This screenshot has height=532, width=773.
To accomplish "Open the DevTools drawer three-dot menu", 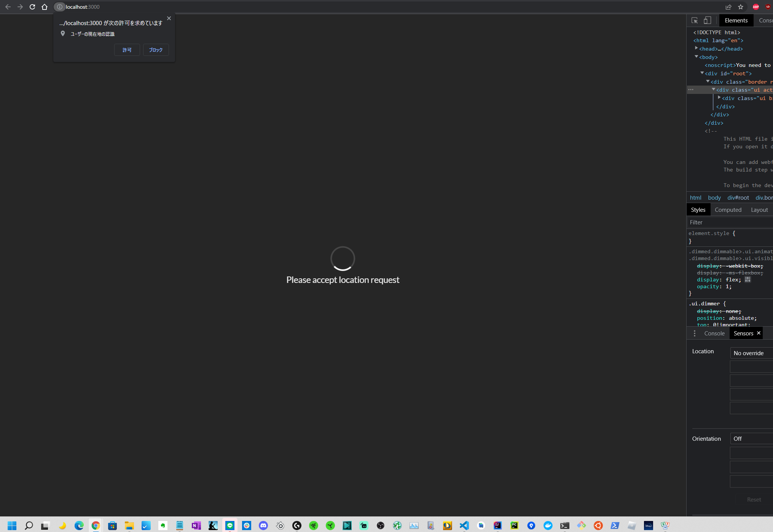I will [695, 333].
